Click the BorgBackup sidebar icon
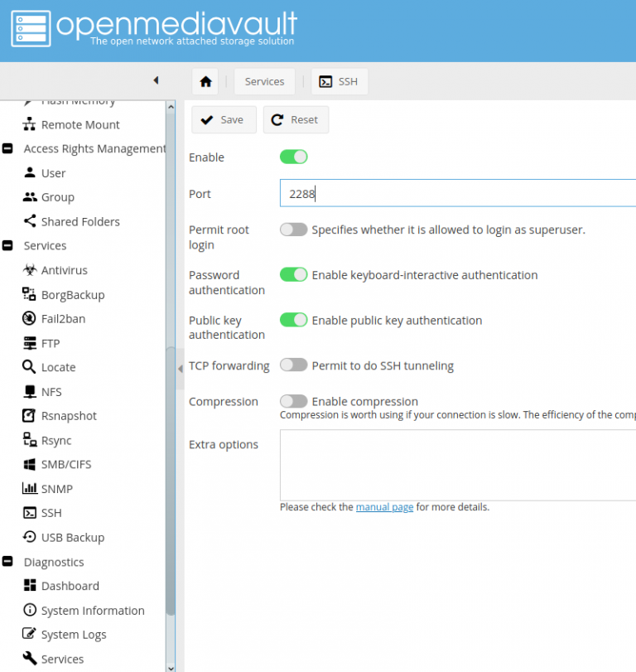This screenshot has height=672, width=636. 30,294
